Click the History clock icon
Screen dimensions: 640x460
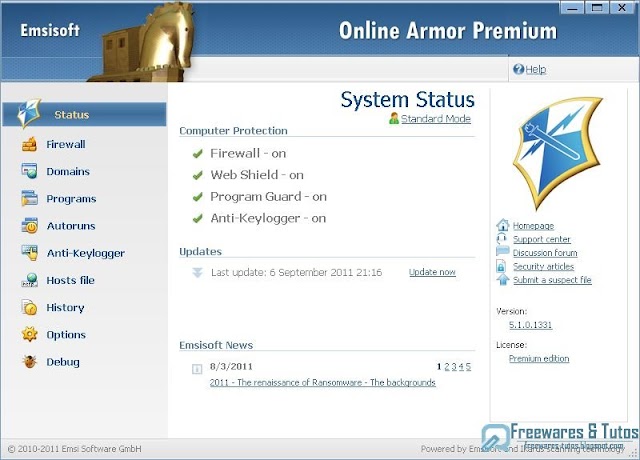point(29,307)
